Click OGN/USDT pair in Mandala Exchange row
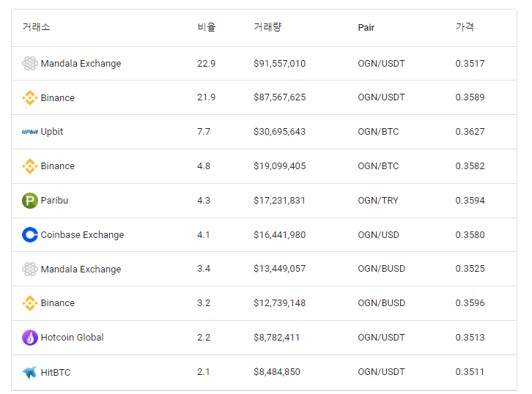532x394 pixels. (x=381, y=64)
